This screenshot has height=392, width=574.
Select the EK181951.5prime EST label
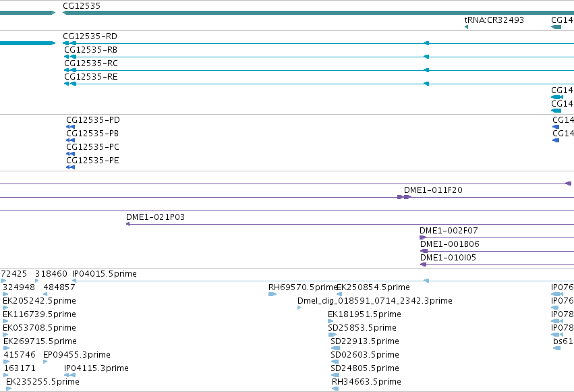(365, 315)
